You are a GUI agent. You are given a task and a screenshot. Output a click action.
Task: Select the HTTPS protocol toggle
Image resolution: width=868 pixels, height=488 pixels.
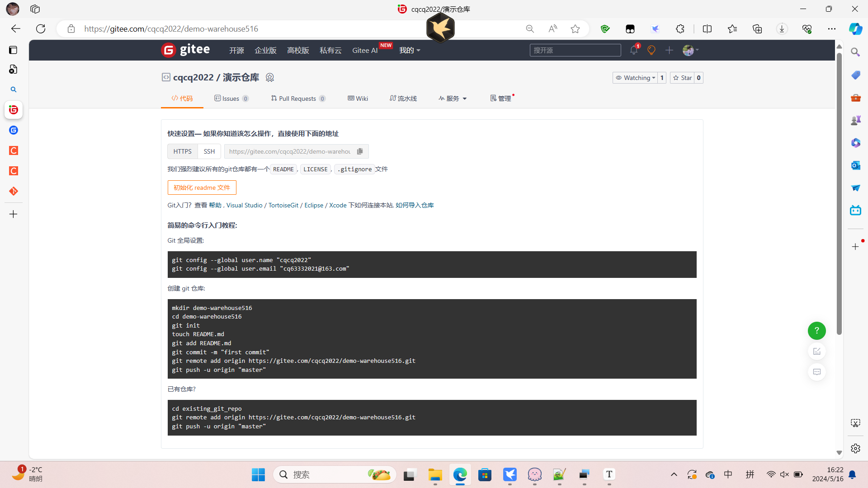[182, 151]
